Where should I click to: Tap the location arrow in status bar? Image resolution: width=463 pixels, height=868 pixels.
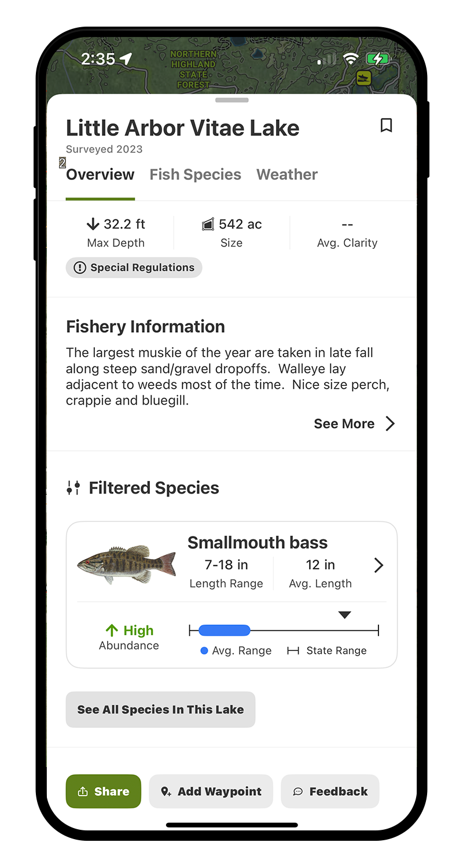coord(126,59)
